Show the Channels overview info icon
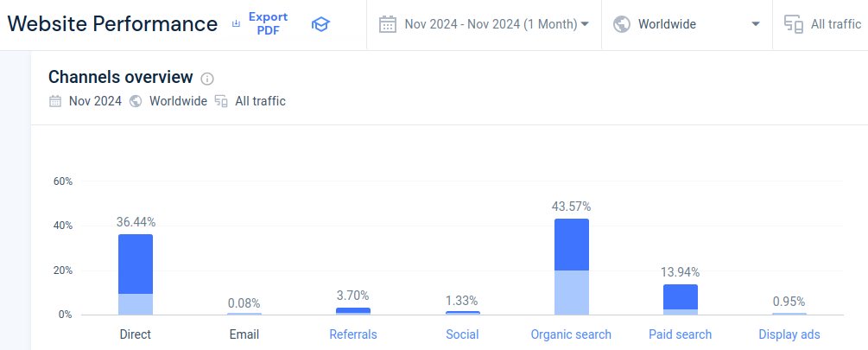 pos(207,79)
